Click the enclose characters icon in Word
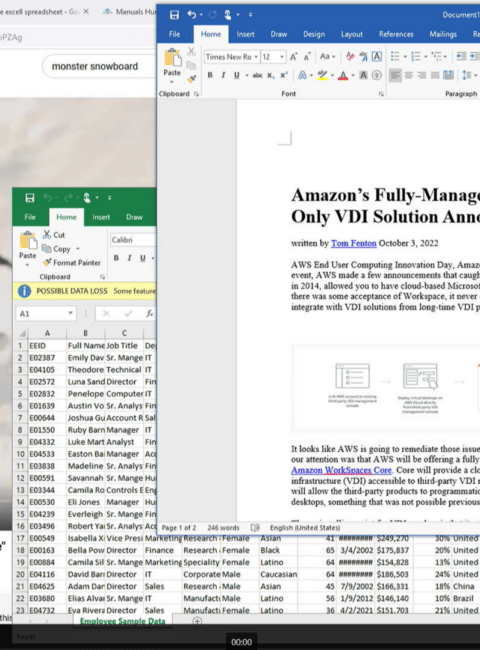The height and width of the screenshot is (650, 480). pos(377,75)
